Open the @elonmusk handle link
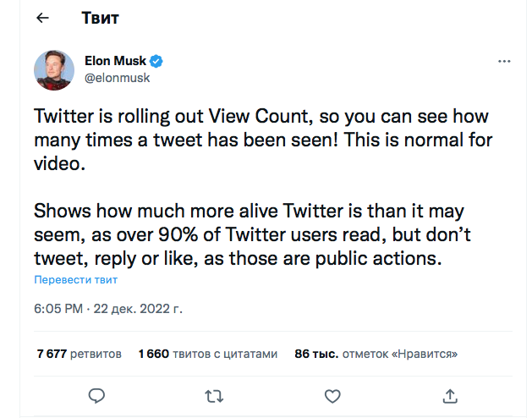The image size is (532, 418). 118,77
